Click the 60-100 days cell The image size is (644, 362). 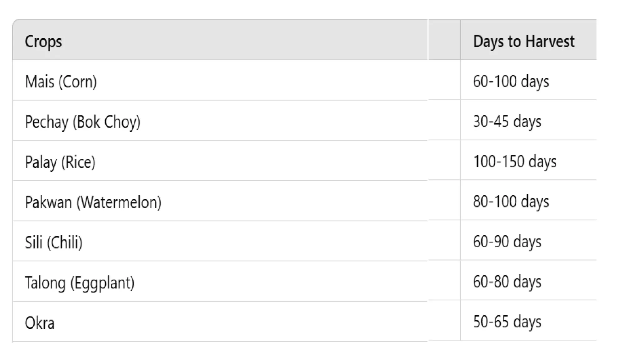coord(511,81)
